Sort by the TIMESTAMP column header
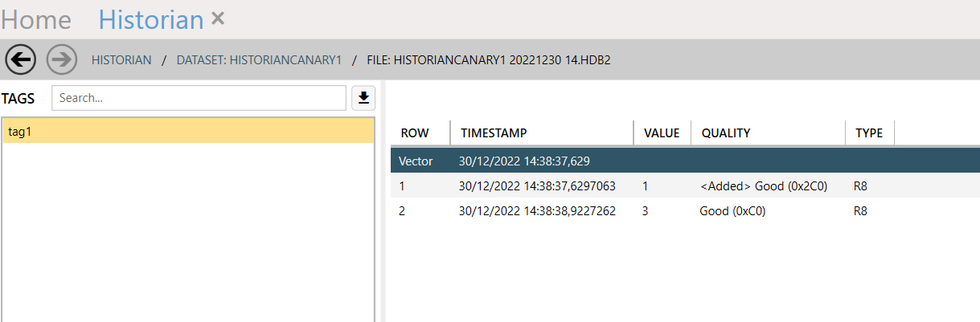 (x=542, y=133)
